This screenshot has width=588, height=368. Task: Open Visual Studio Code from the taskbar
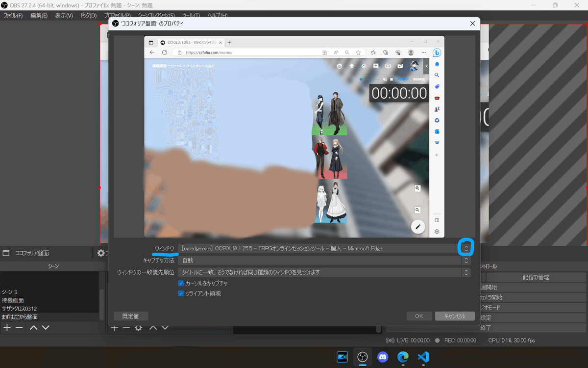click(x=423, y=357)
